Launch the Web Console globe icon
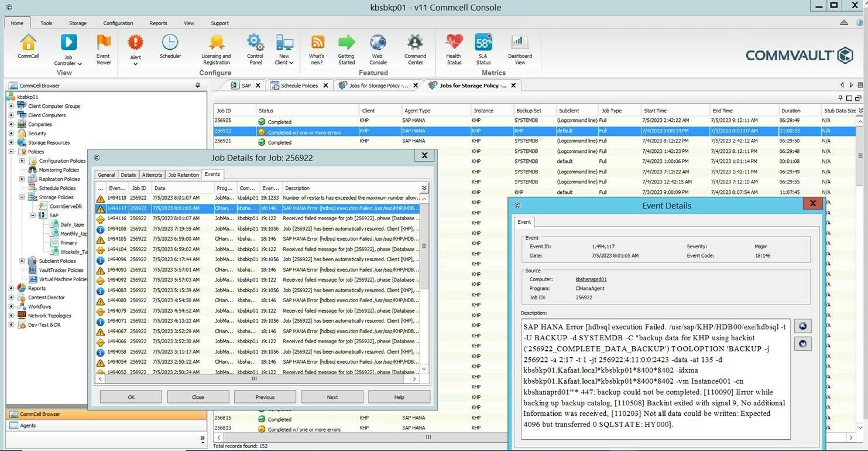868x451 pixels. click(378, 42)
